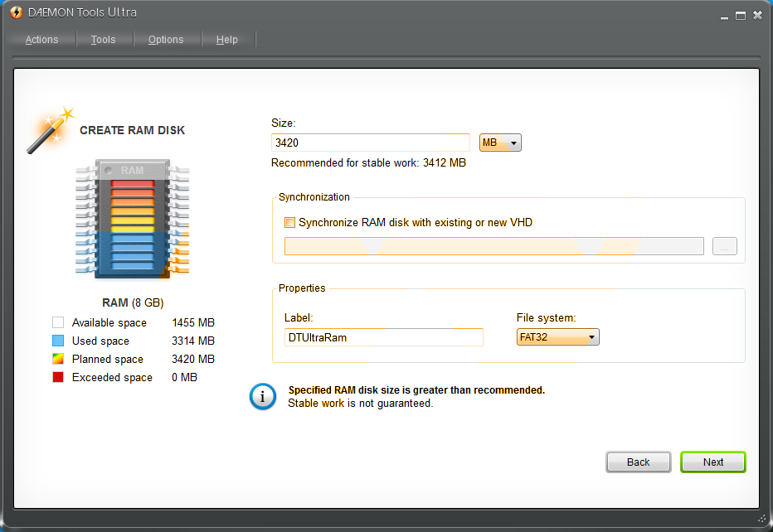The width and height of the screenshot is (773, 532).
Task: Open the VHD file browser via the ellipsis icon
Action: click(x=724, y=245)
